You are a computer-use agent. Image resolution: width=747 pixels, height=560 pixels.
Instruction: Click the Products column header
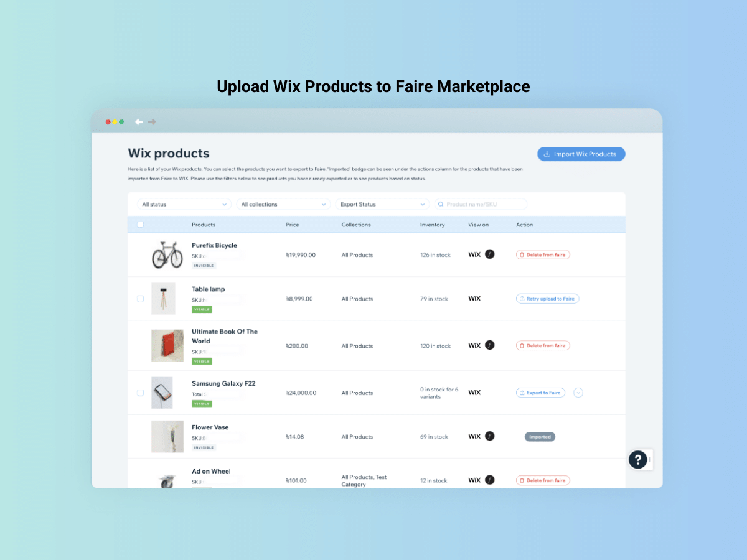pyautogui.click(x=204, y=225)
